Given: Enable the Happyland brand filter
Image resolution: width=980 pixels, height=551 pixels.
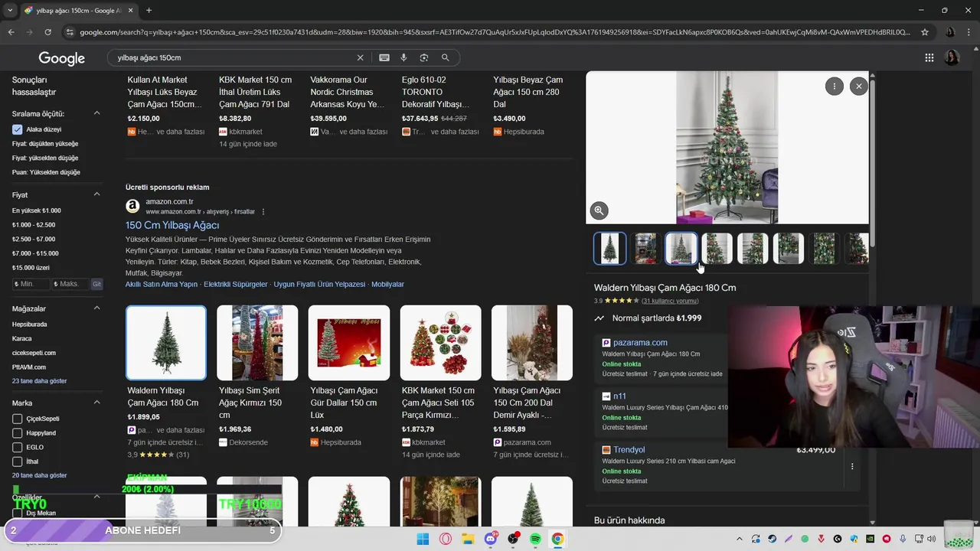Looking at the screenshot, I should pos(17,433).
